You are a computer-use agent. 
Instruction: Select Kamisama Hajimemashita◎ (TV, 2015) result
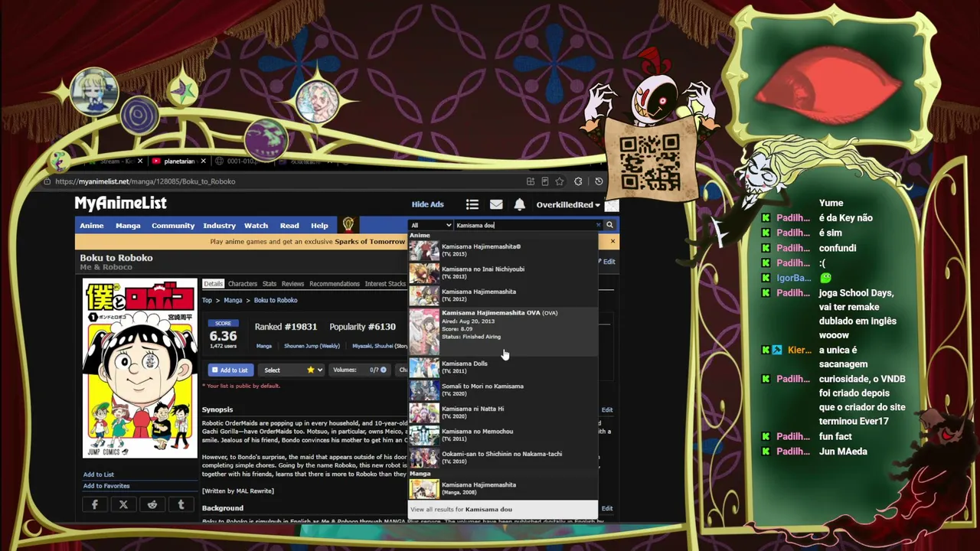click(503, 249)
